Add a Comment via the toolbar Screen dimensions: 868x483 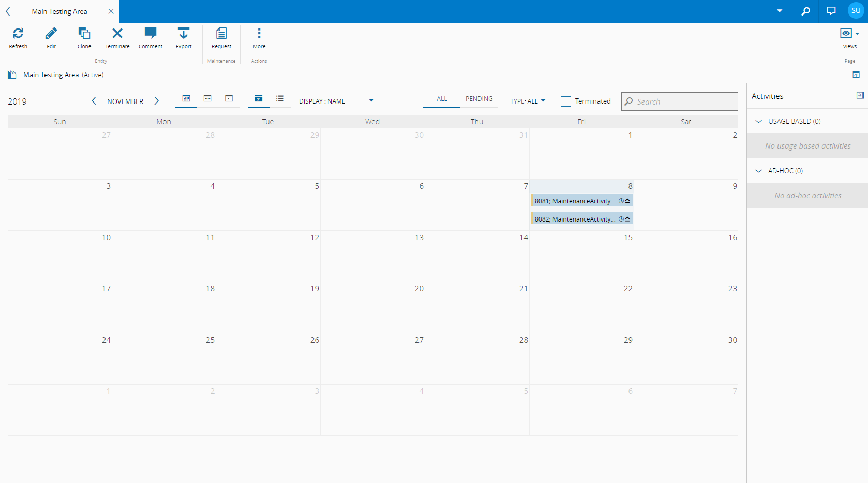pos(151,38)
